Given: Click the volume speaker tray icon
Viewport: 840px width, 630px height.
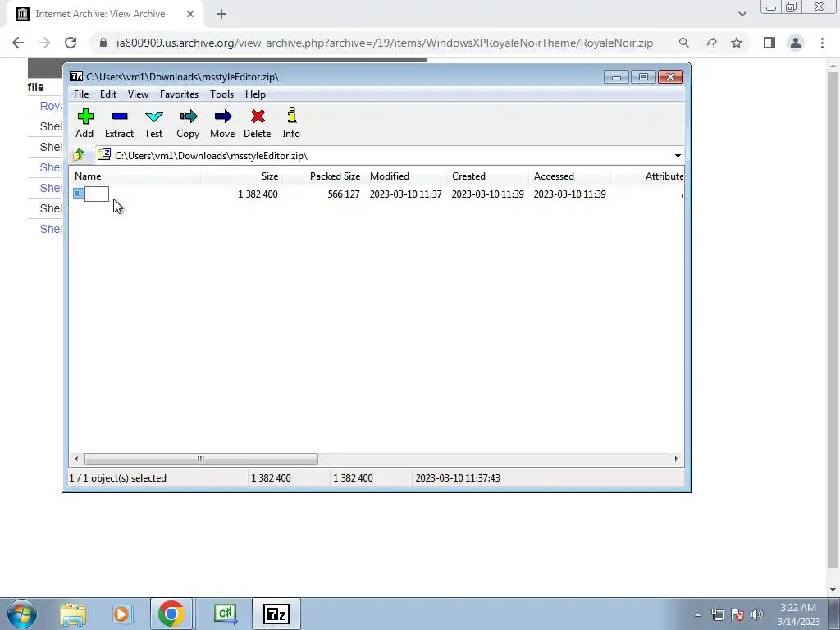Looking at the screenshot, I should [756, 614].
